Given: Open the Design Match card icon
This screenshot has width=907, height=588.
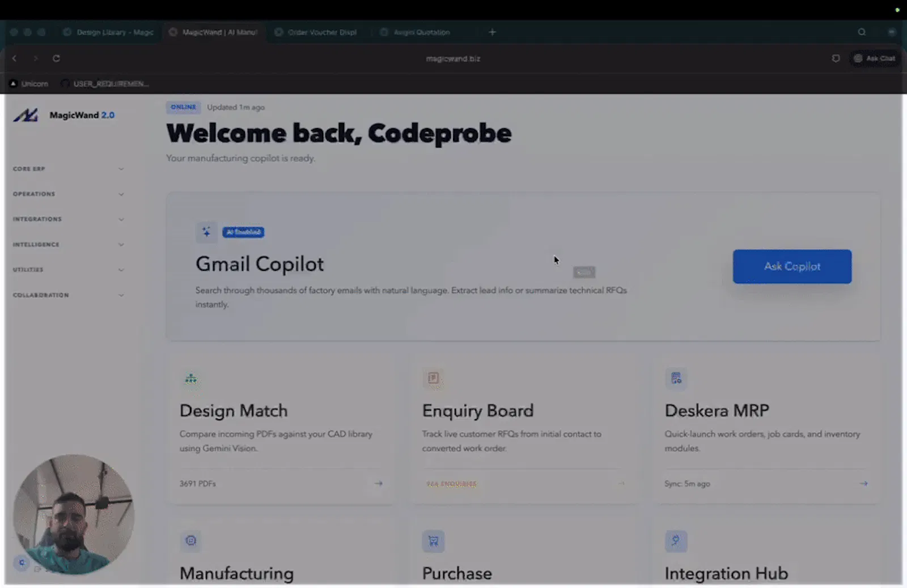Looking at the screenshot, I should coord(191,378).
